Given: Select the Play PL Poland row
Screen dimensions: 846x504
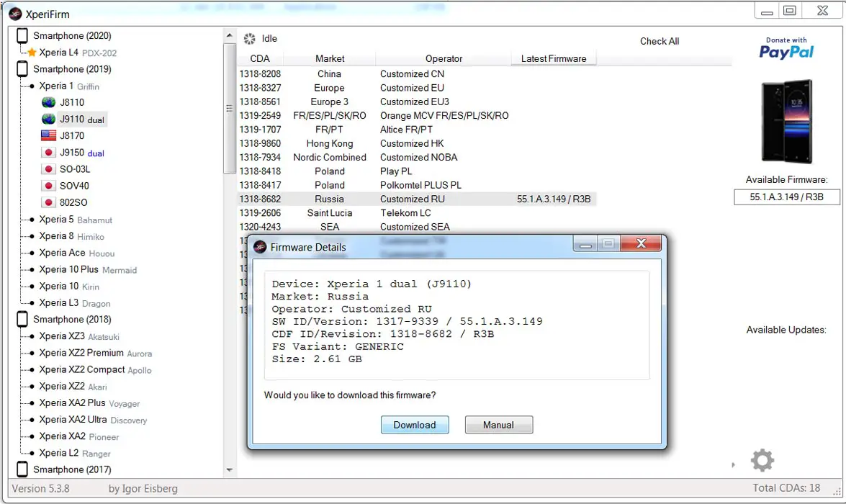Looking at the screenshot, I should tap(417, 171).
